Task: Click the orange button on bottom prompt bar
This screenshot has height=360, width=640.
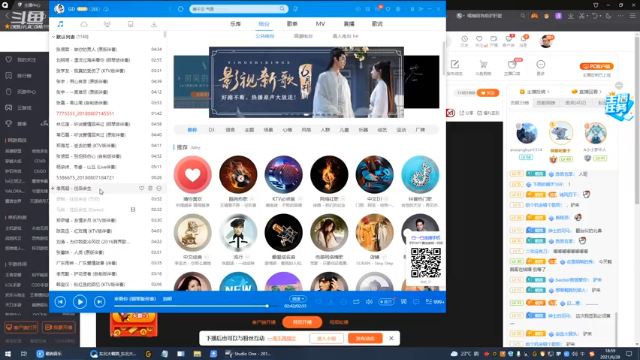Action: [365, 338]
